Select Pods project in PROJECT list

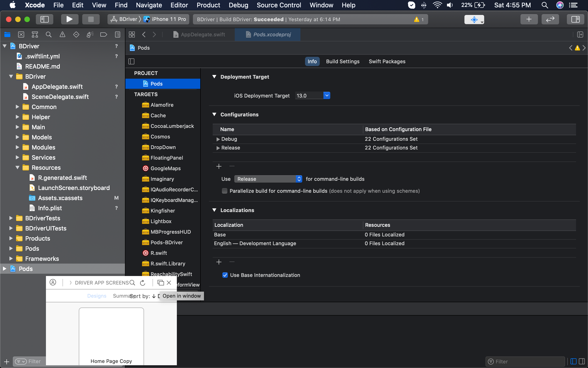(x=163, y=84)
